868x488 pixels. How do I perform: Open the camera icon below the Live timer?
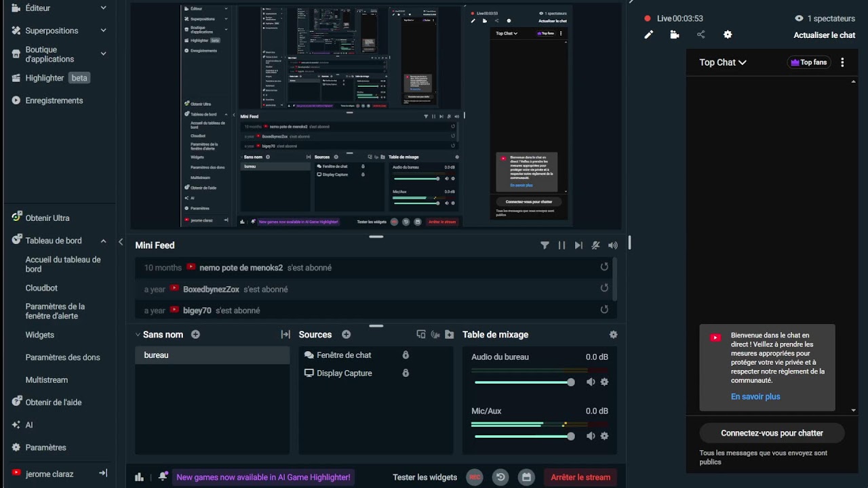674,35
